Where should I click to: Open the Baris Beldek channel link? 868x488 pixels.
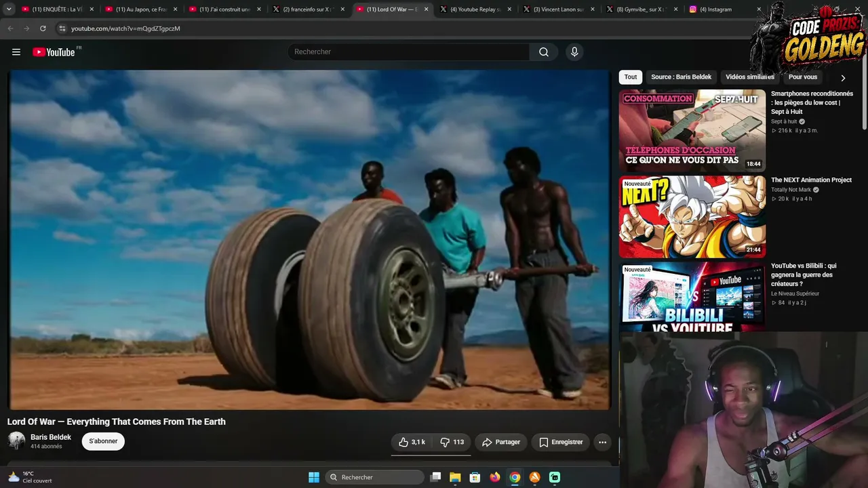point(51,437)
